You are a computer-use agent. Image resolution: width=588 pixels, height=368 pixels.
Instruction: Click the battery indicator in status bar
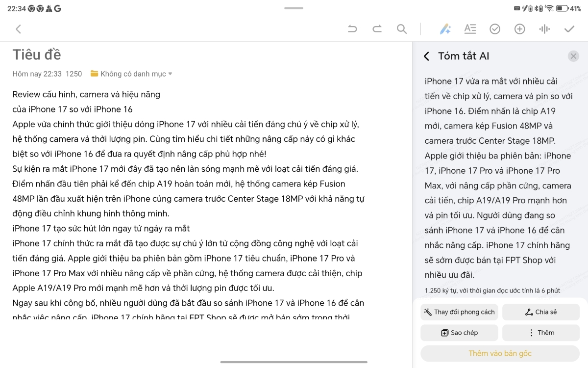click(562, 8)
